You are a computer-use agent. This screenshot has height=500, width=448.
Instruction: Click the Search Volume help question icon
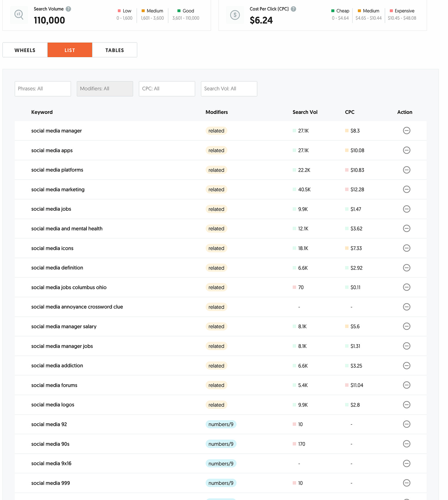coord(68,9)
